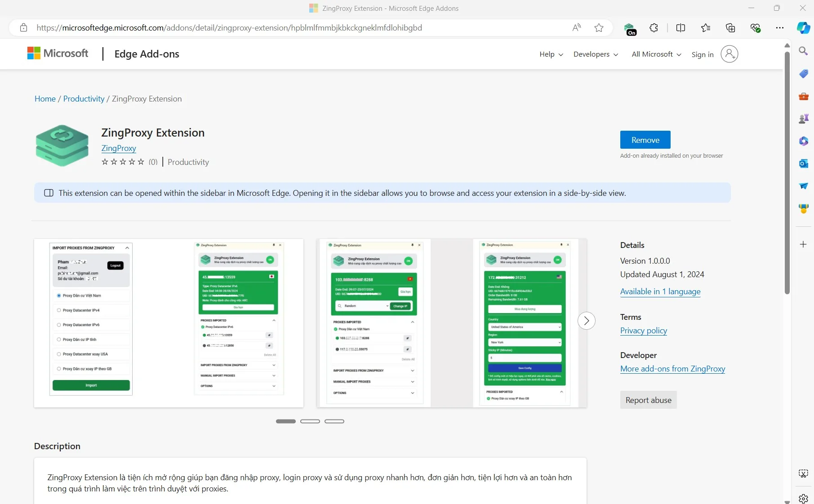814x504 pixels.
Task: Open the Favorites list icon
Action: [706, 28]
